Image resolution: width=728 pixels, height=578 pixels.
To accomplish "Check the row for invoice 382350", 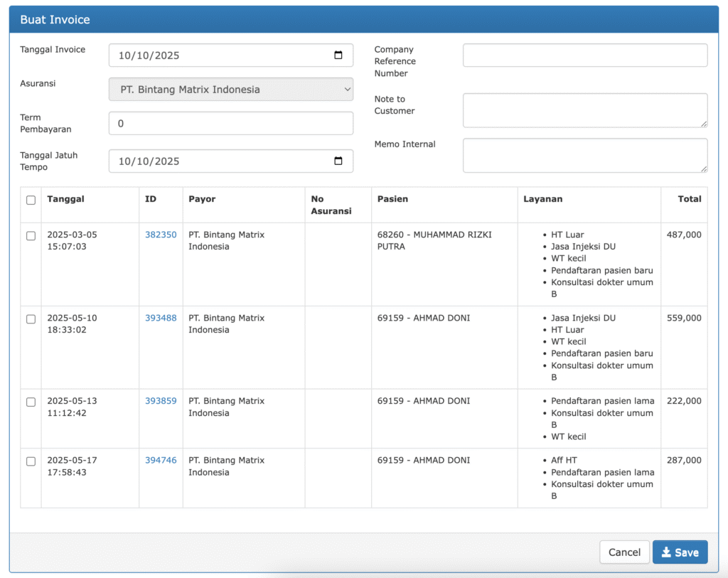I will click(31, 235).
